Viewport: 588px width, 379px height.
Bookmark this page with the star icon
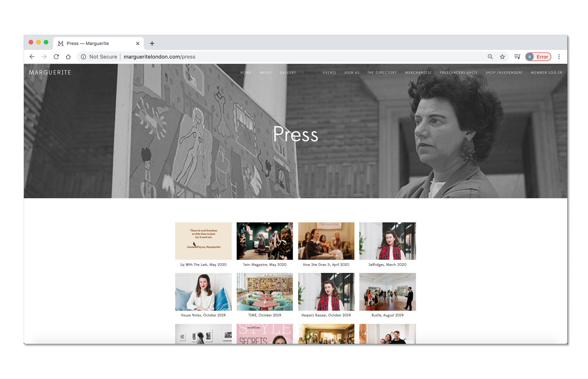[502, 57]
